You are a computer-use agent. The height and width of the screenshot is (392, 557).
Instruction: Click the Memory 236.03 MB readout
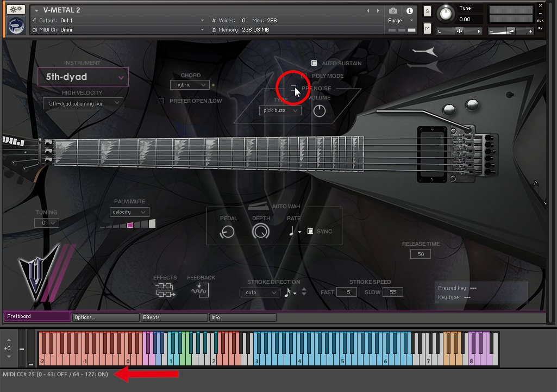tap(255, 30)
